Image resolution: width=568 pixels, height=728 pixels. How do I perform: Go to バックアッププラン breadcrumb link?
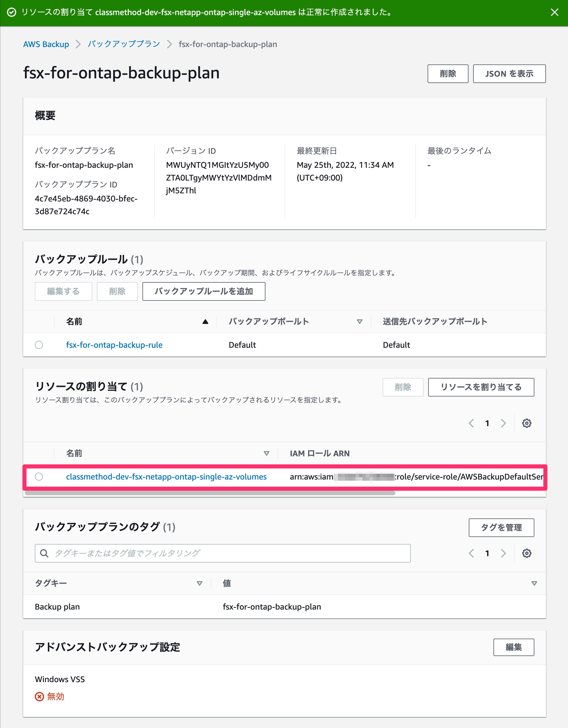pos(124,44)
